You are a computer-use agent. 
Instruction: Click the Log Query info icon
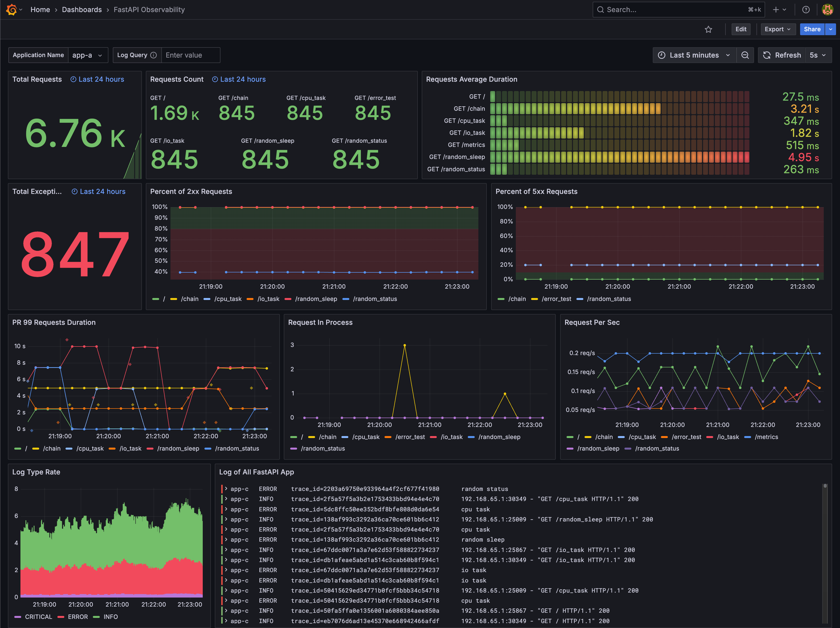click(x=153, y=55)
